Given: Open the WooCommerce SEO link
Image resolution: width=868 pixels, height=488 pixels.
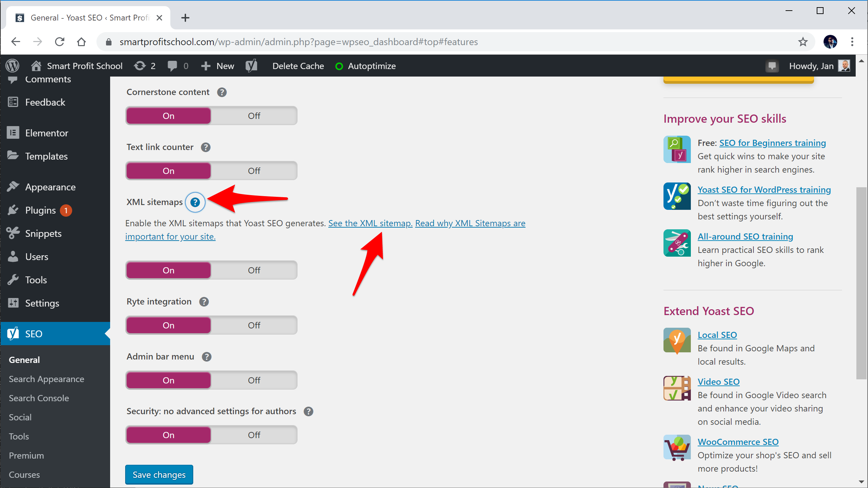Looking at the screenshot, I should tap(738, 442).
